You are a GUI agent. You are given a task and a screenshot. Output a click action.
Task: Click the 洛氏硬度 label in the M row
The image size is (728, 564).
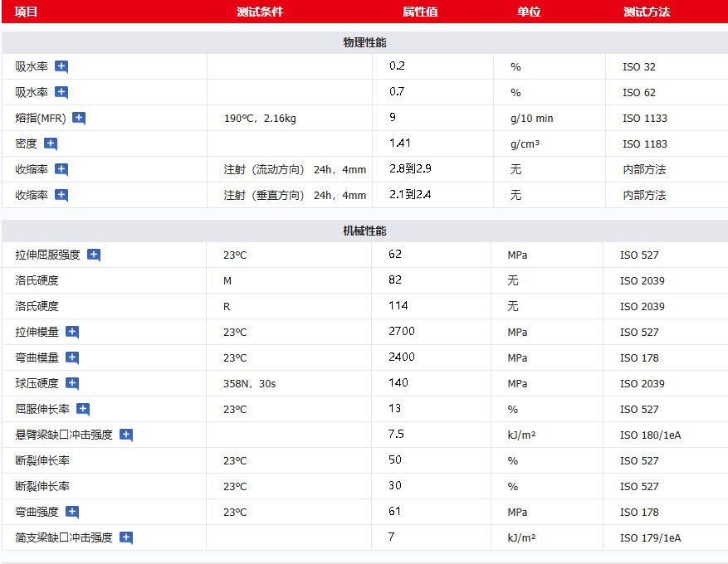point(37,280)
